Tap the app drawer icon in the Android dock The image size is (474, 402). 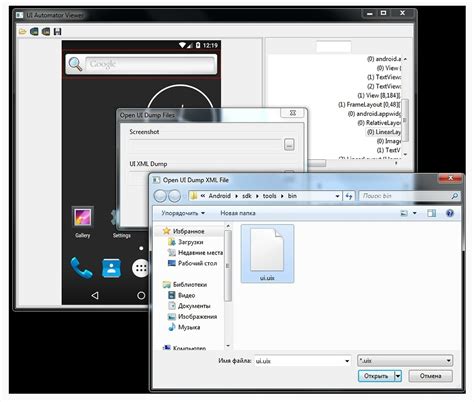pyautogui.click(x=140, y=268)
